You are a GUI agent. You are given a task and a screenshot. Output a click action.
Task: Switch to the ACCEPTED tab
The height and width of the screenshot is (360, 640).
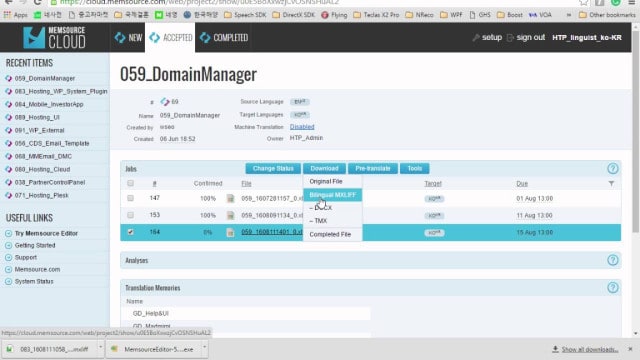pos(171,38)
